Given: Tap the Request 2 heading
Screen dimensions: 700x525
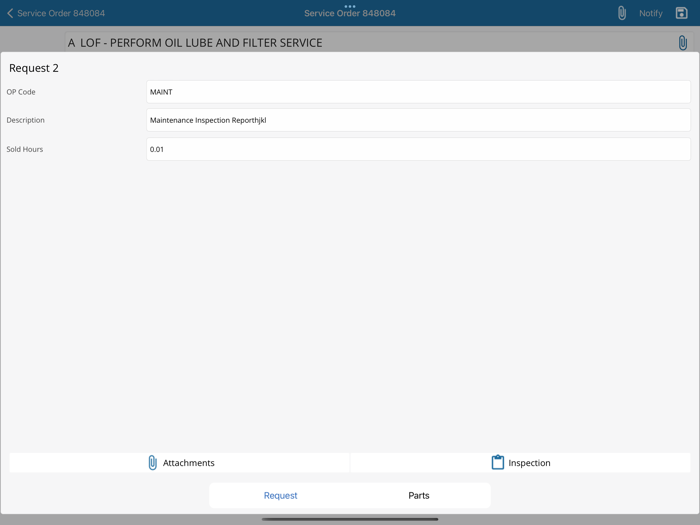Looking at the screenshot, I should pos(34,68).
